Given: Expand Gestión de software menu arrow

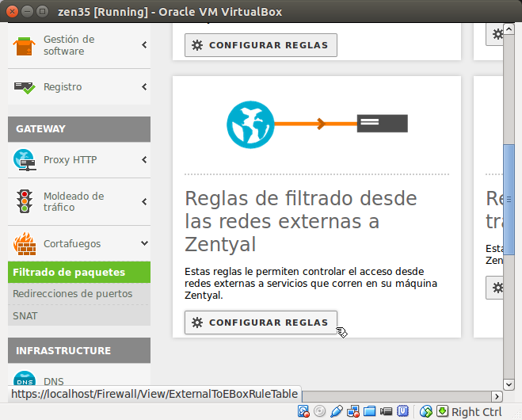Looking at the screenshot, I should click(x=144, y=45).
